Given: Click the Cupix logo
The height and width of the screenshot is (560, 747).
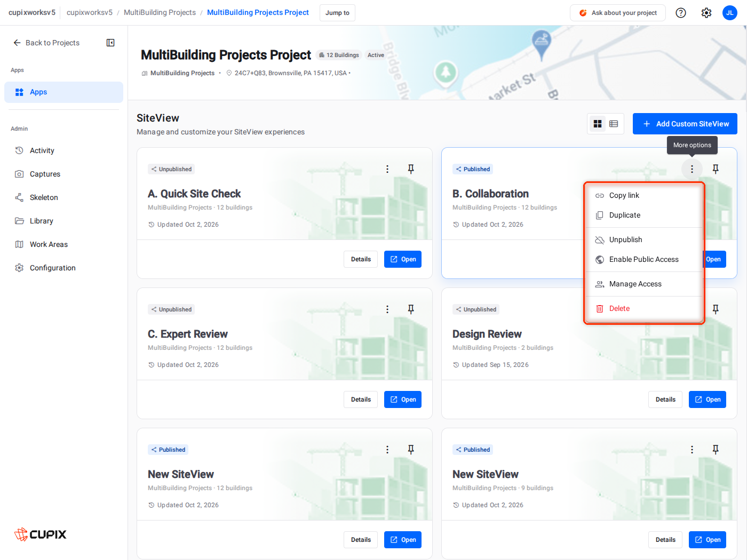Looking at the screenshot, I should (x=41, y=534).
